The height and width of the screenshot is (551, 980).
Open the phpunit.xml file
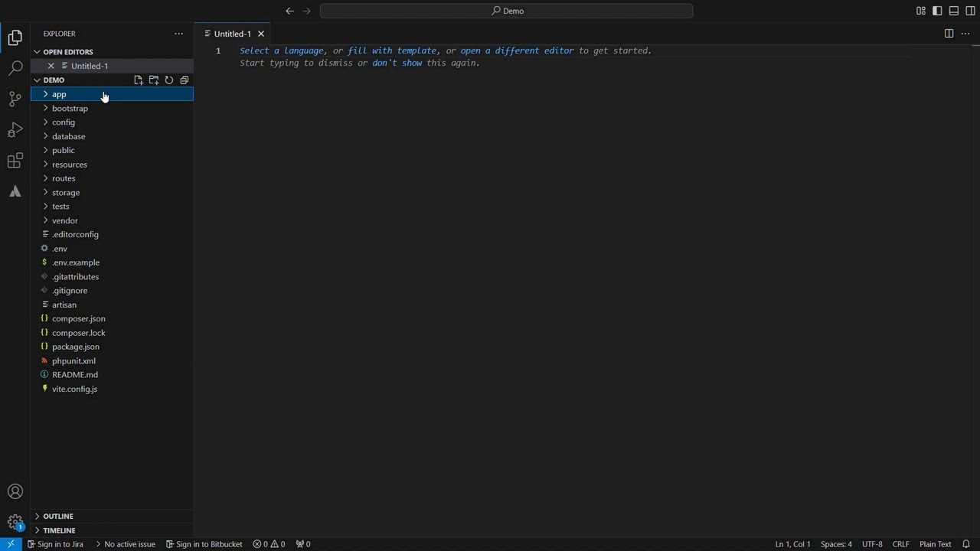[112, 360]
